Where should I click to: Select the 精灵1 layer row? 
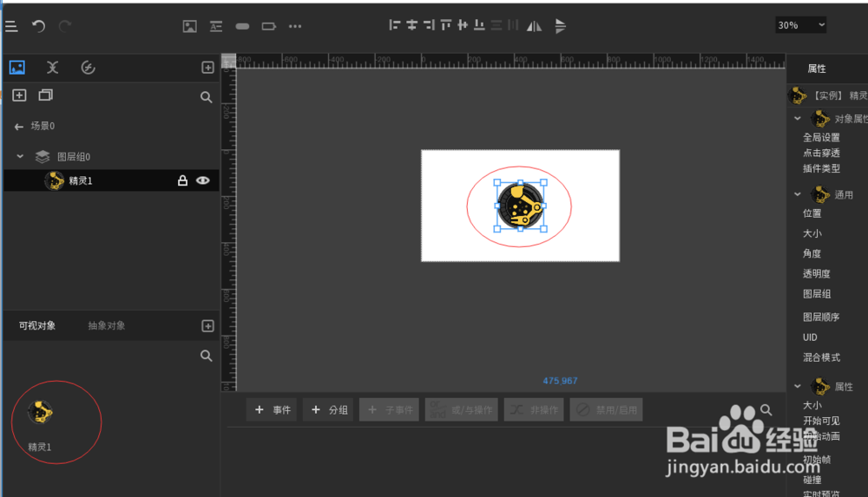coord(111,180)
